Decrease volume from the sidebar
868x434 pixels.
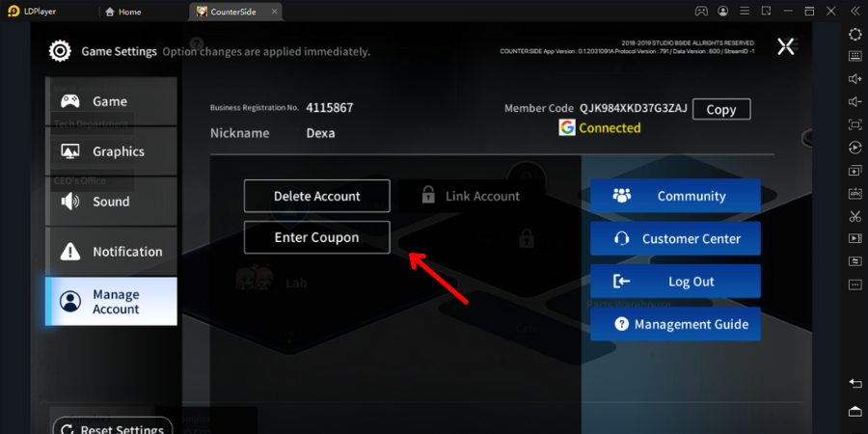point(854,102)
